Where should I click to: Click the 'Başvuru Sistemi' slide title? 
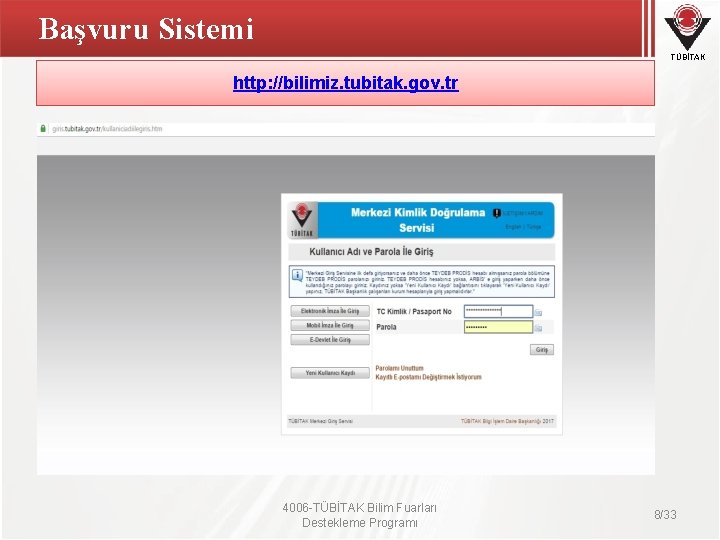pyautogui.click(x=146, y=29)
